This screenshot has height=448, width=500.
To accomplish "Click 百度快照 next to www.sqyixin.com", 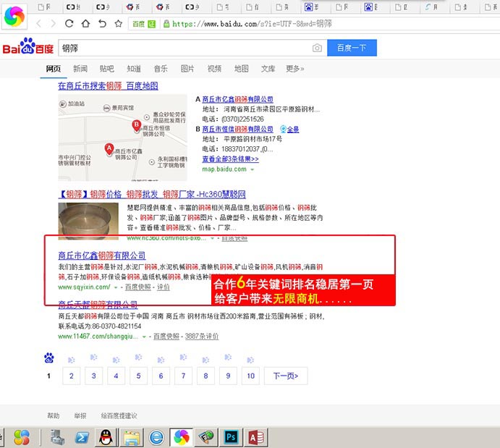I will click(x=137, y=287).
